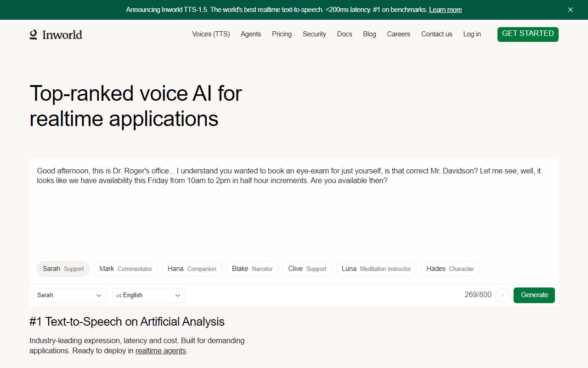Follow the realtime agents link
588x368 pixels.
(x=160, y=351)
